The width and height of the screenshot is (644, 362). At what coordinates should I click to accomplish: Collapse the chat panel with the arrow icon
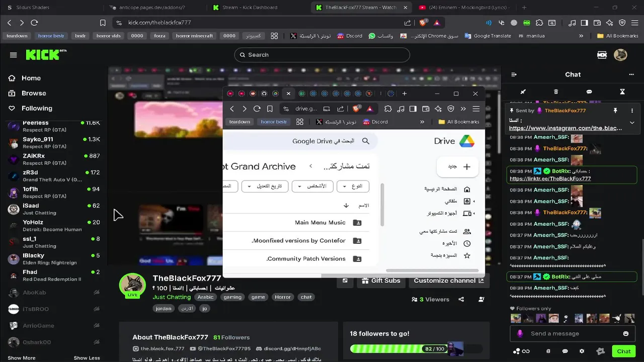coord(514,74)
